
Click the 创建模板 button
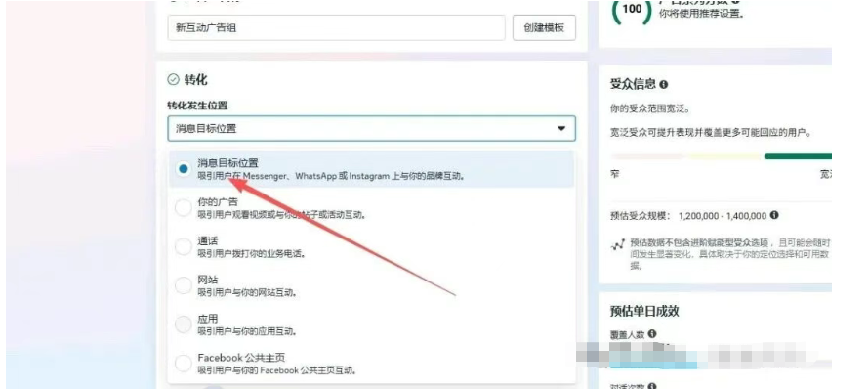(x=544, y=27)
